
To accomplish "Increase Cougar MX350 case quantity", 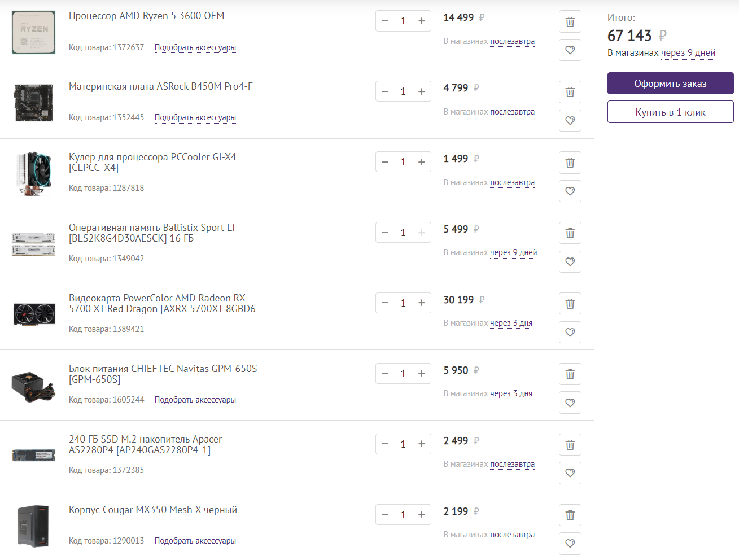I will [x=422, y=515].
